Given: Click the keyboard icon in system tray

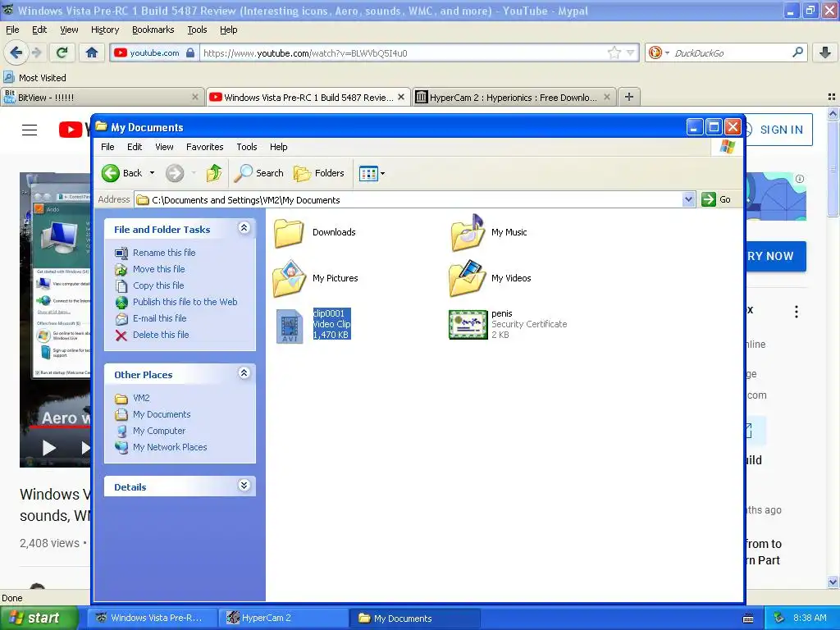Looking at the screenshot, I should click(748, 619).
